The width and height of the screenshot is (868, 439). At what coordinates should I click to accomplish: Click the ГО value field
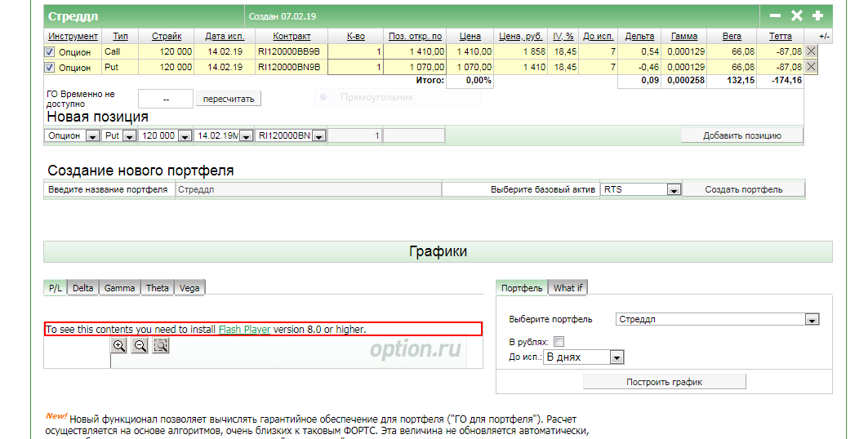tap(166, 99)
